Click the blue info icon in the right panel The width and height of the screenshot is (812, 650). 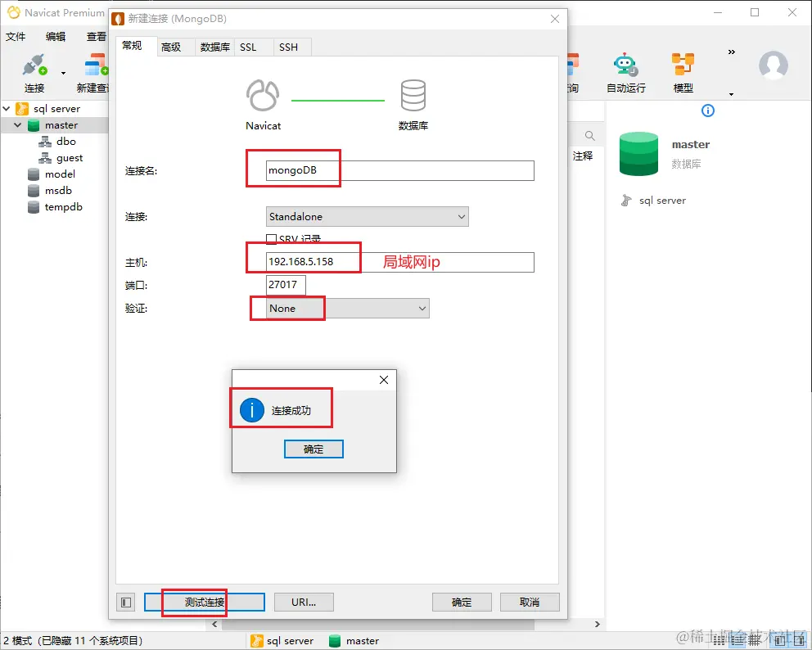coord(707,111)
